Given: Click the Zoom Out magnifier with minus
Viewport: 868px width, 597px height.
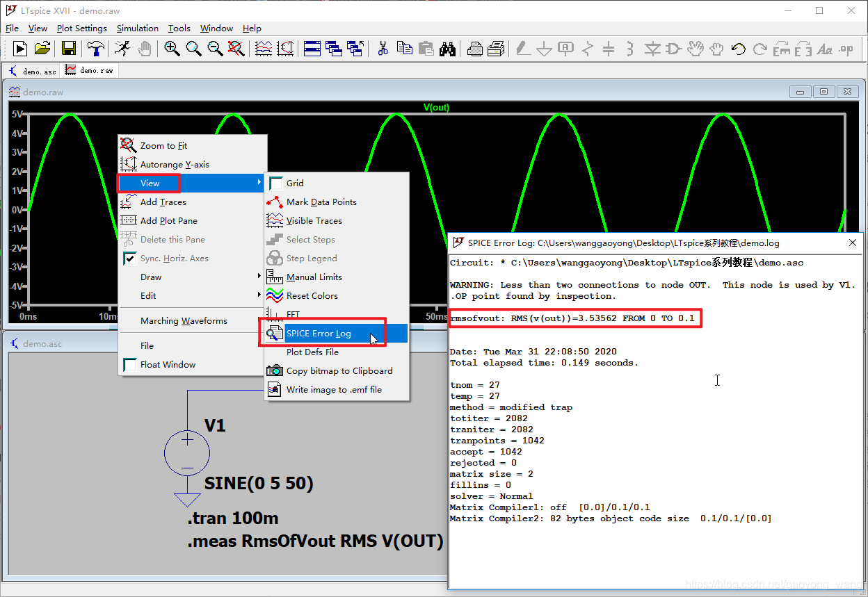Looking at the screenshot, I should pyautogui.click(x=216, y=49).
